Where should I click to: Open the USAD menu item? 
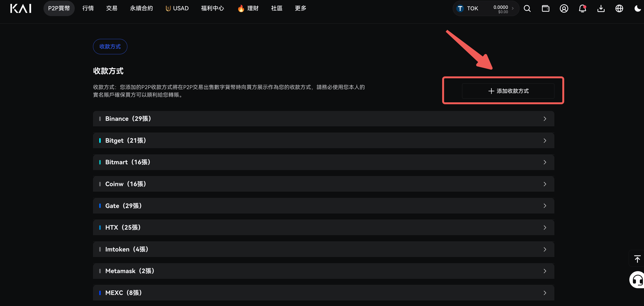tap(177, 8)
